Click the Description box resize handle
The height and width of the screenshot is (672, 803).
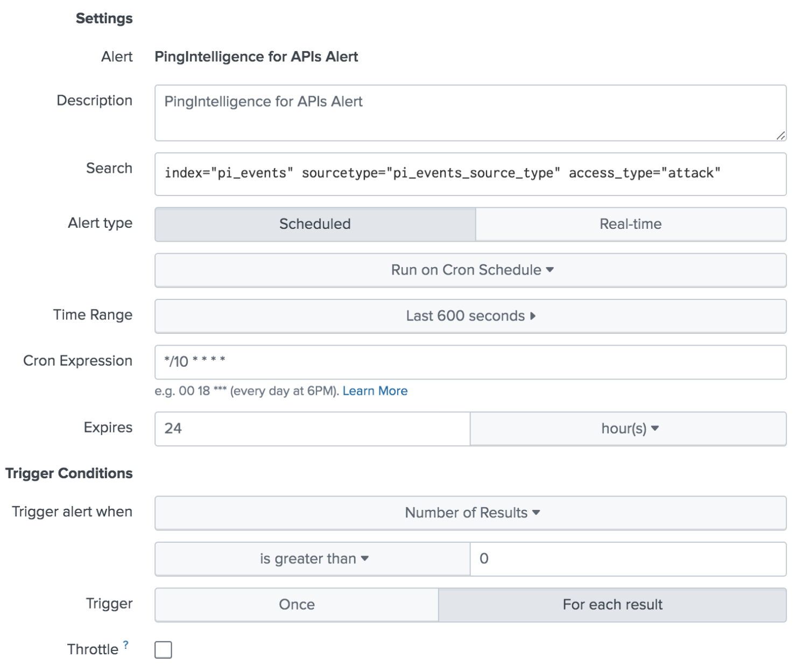tap(780, 136)
